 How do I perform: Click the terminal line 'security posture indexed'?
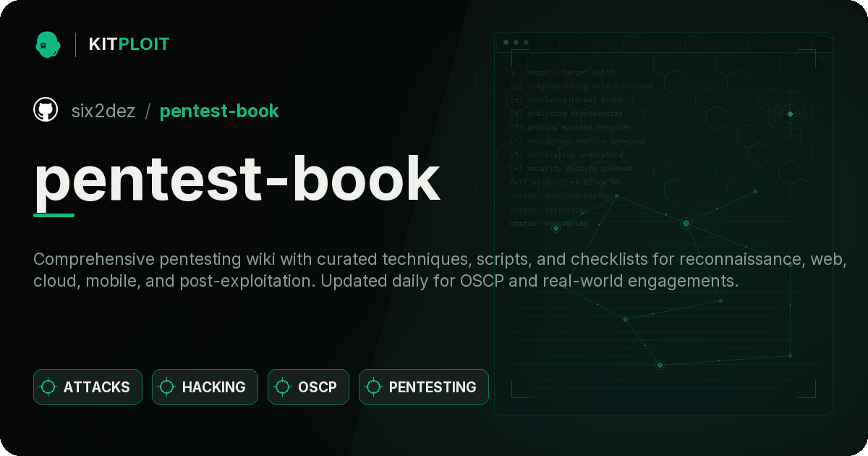[x=571, y=169]
